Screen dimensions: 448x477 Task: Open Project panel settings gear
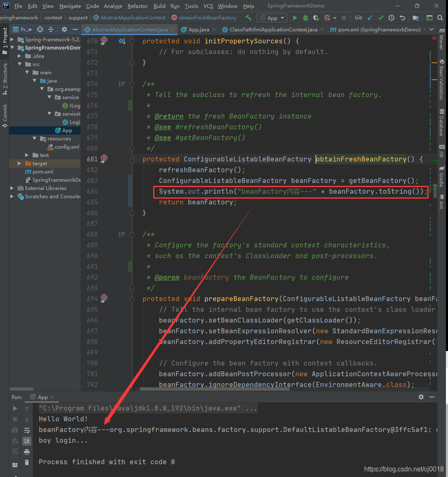(x=64, y=29)
